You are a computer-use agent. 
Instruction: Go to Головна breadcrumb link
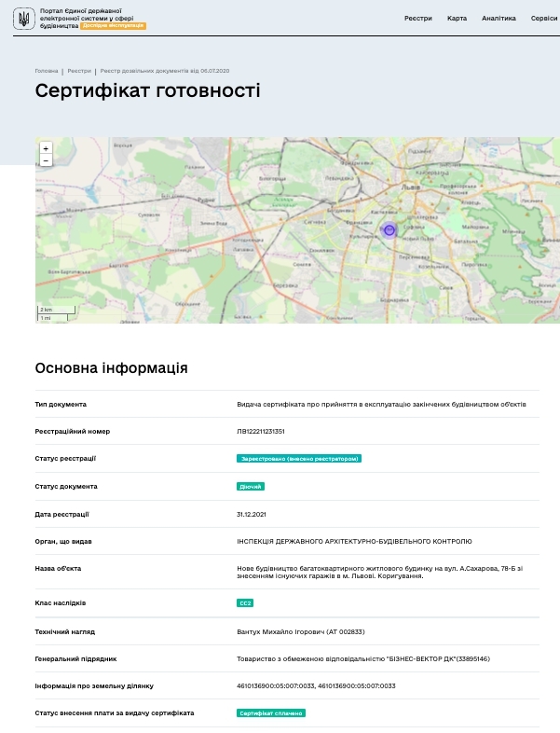[47, 71]
